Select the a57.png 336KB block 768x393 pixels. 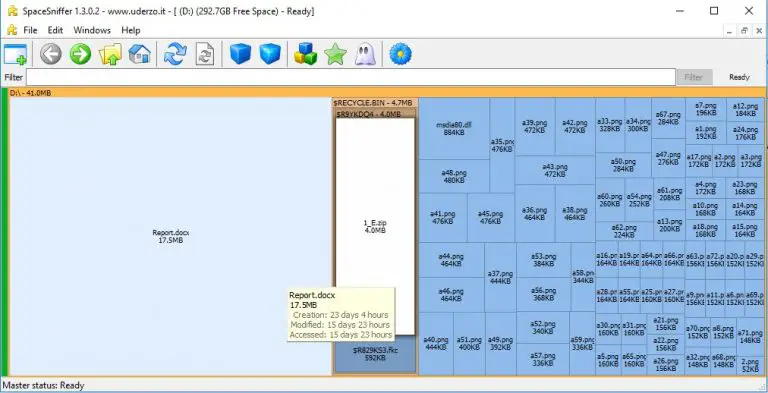pyautogui.click(x=543, y=359)
